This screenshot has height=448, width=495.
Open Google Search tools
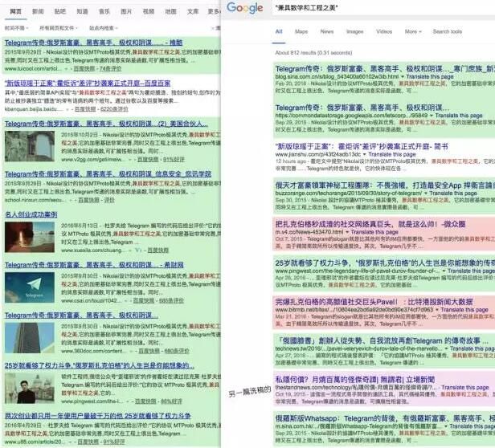coord(448,31)
